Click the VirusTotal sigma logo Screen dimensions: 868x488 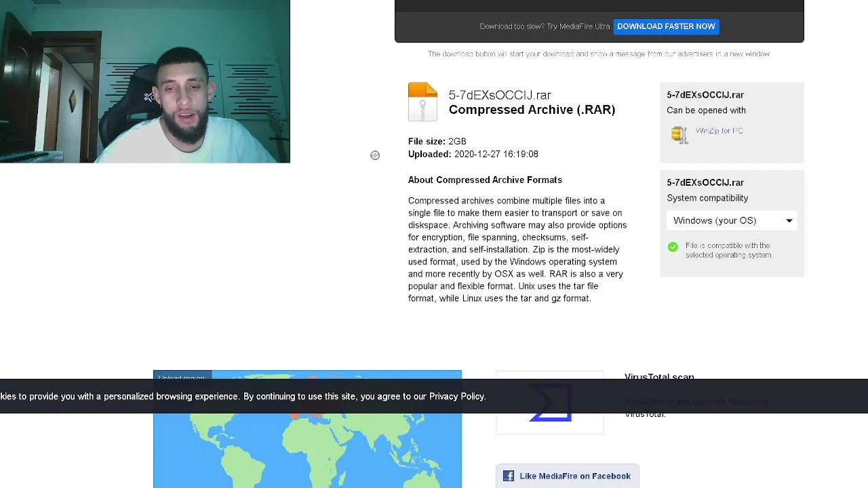coord(550,403)
